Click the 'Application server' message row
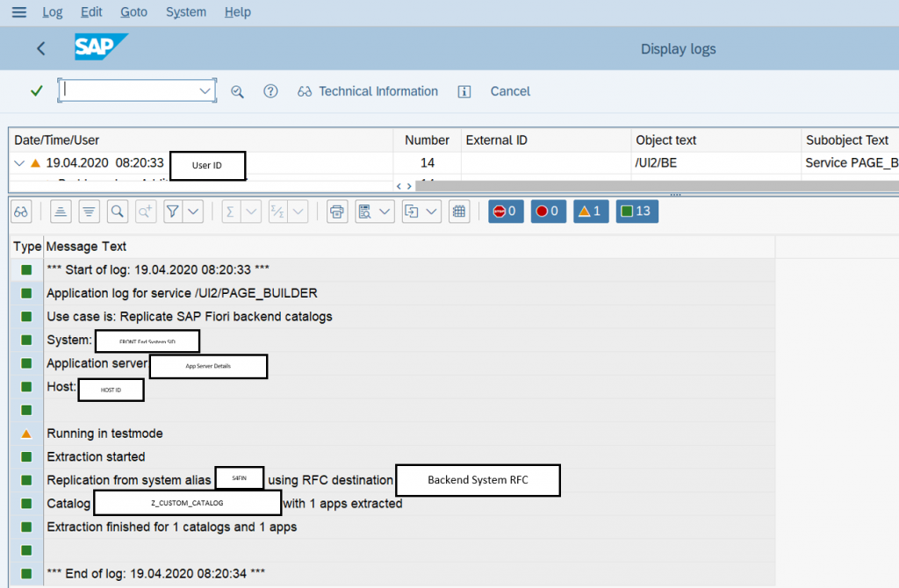Viewport: 899px width, 588px height. (x=392, y=364)
